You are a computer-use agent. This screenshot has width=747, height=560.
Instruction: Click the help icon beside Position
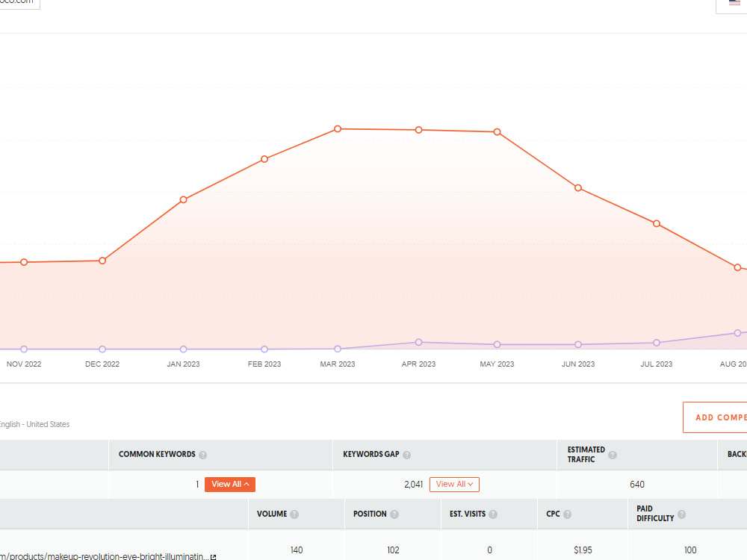coord(394,514)
